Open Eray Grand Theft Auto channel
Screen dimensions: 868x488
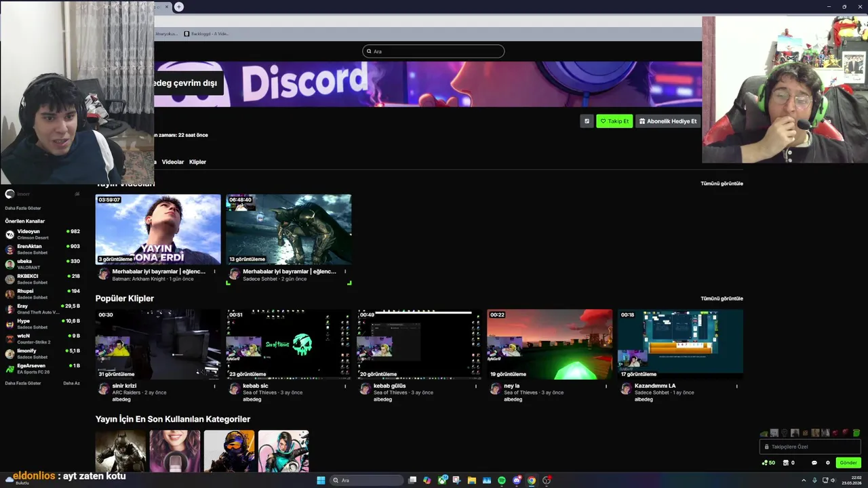click(42, 309)
